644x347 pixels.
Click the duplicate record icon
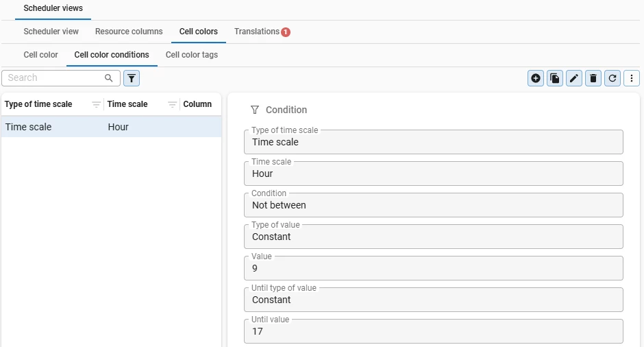(x=555, y=78)
